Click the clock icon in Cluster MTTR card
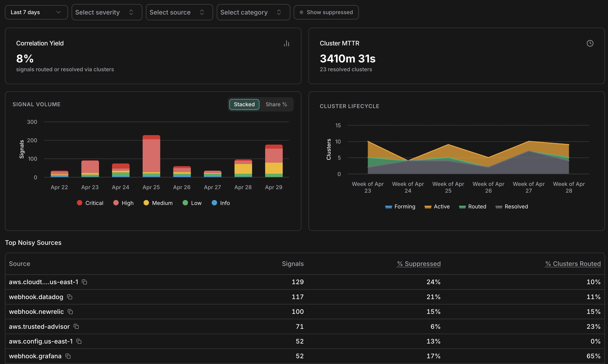 click(x=590, y=43)
